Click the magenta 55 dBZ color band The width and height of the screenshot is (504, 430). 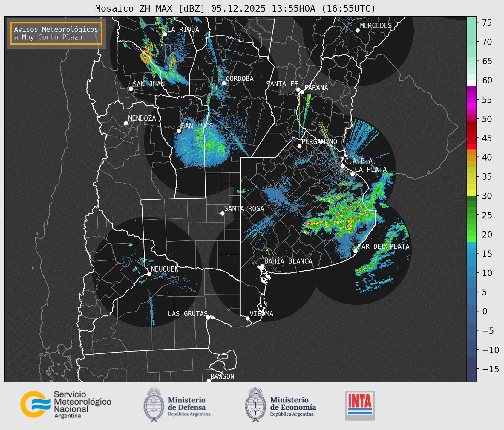471,100
